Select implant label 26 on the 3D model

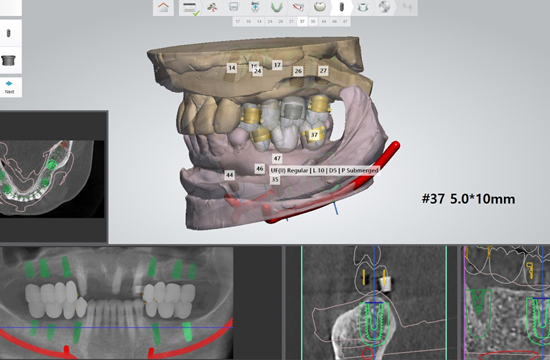point(298,71)
